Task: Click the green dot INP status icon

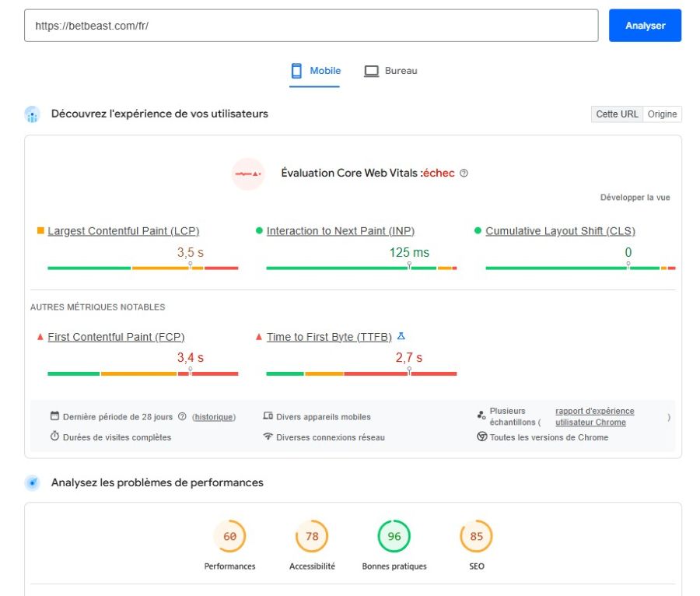Action: [259, 230]
